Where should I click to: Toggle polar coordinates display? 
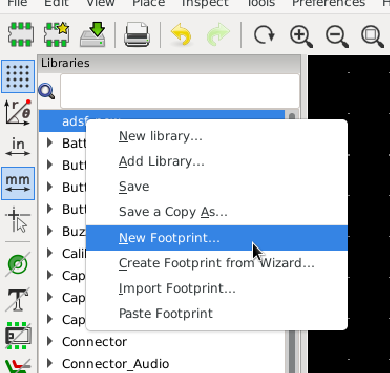point(18,112)
